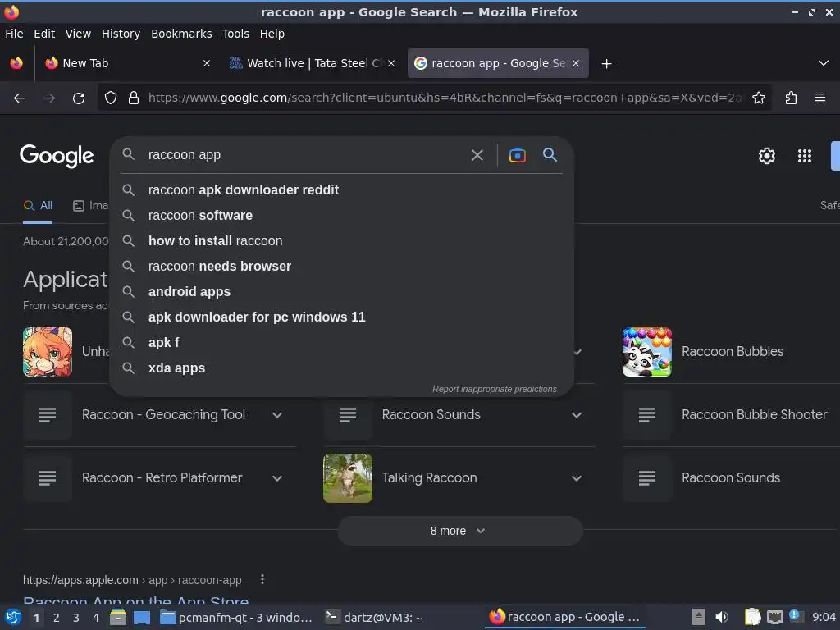Screen dimensions: 840x630
Task: Open Firefox View pinned icon
Action: [16, 63]
